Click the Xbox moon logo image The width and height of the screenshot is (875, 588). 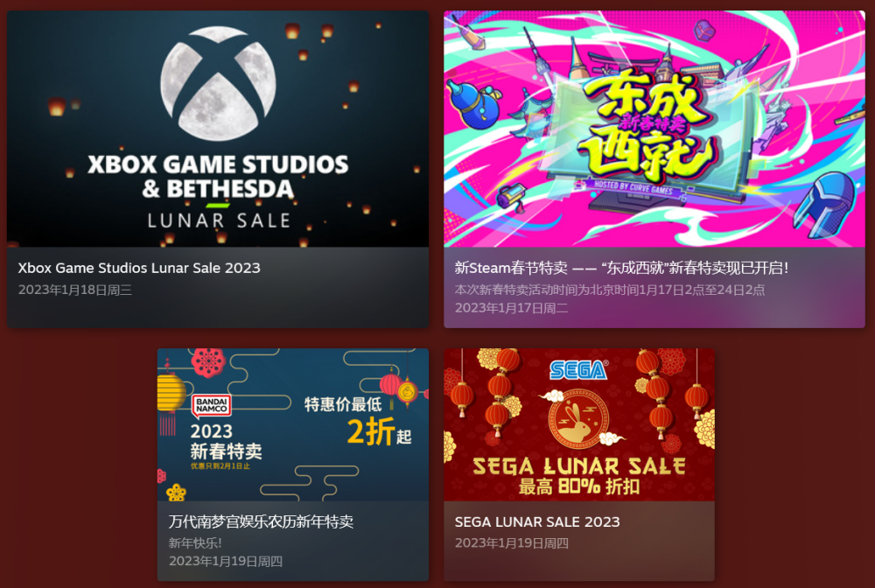pyautogui.click(x=218, y=83)
